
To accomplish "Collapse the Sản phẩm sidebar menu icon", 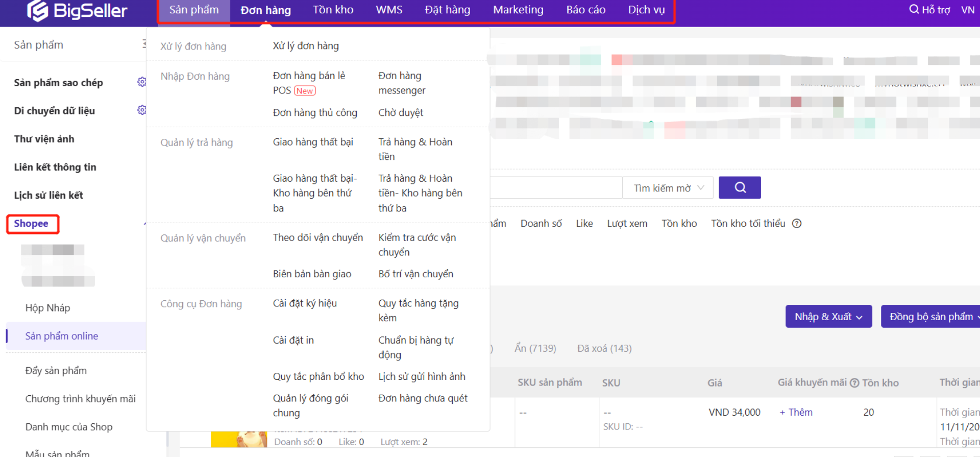I will [144, 44].
